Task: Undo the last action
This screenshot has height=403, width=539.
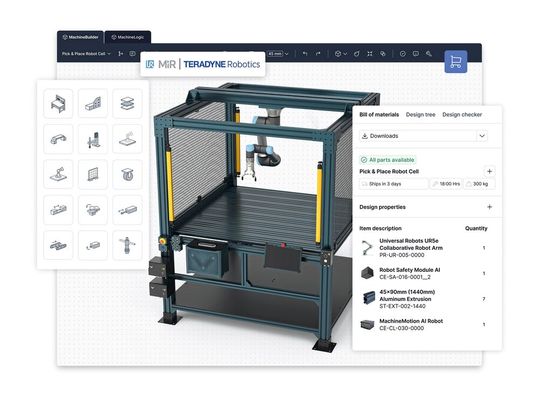Action: [x=305, y=54]
